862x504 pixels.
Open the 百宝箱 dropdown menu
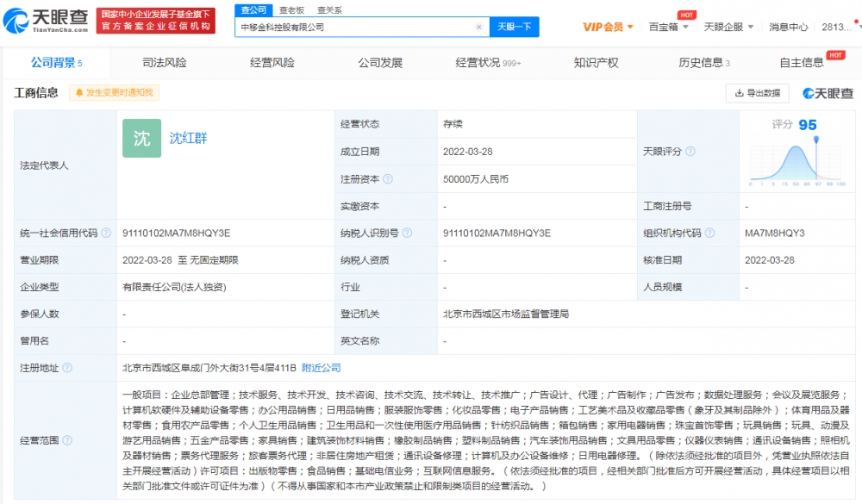point(669,27)
